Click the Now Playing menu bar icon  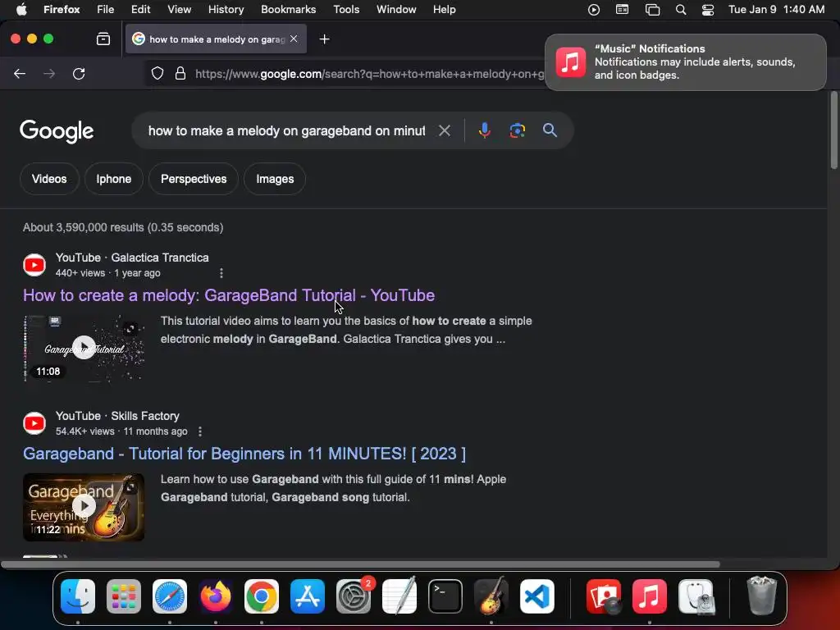tap(594, 10)
